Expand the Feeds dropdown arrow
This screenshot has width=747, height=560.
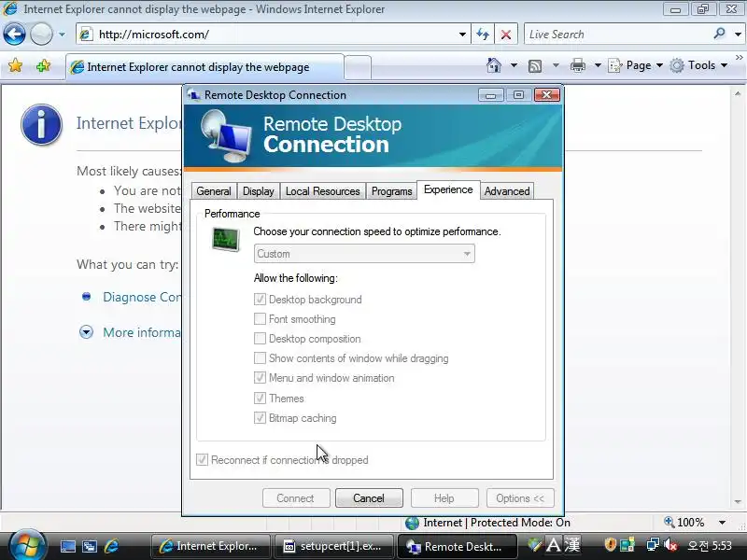pyautogui.click(x=556, y=65)
